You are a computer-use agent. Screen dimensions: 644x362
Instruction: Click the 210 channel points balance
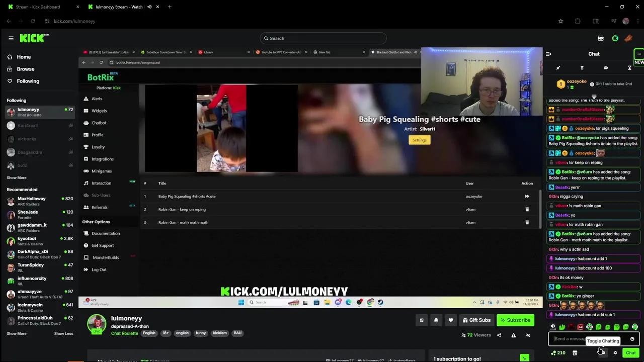[558, 353]
